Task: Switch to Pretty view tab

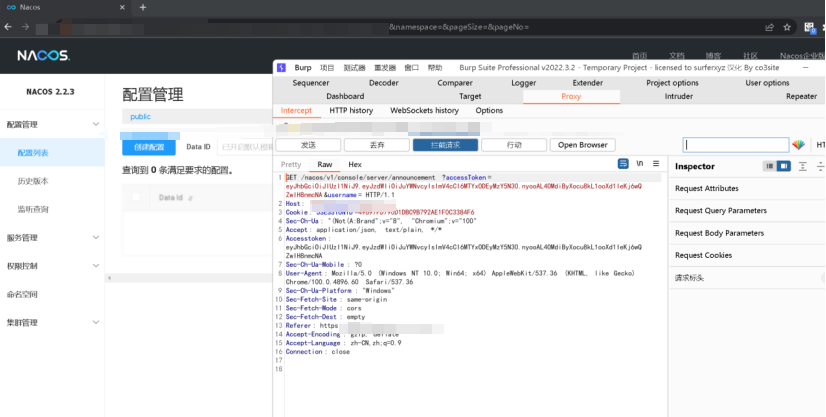Action: click(291, 164)
